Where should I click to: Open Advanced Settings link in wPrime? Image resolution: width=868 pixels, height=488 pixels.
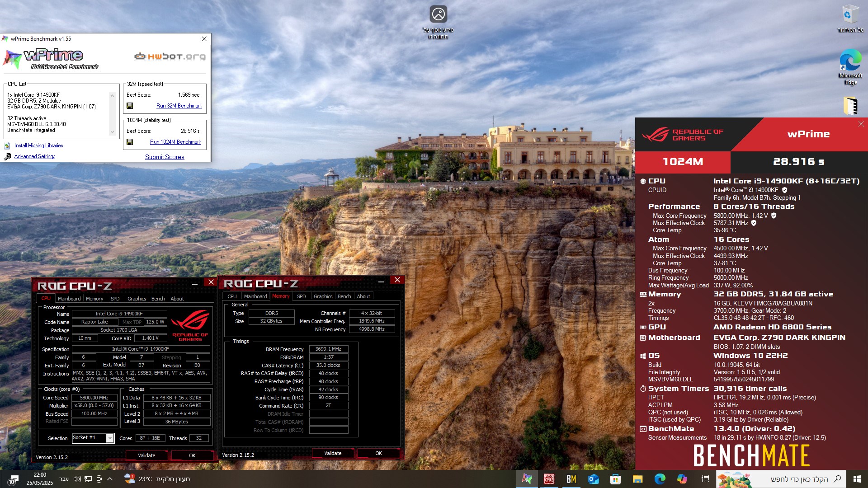point(35,156)
